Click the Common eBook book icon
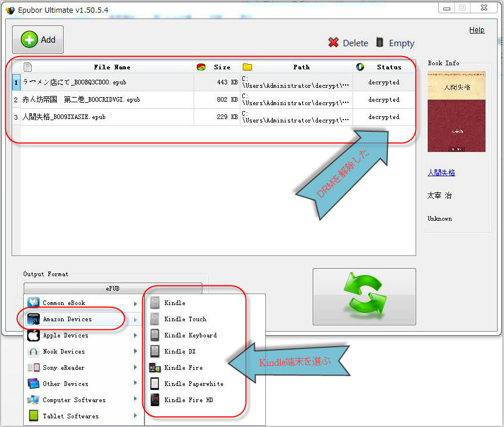 coord(34,303)
